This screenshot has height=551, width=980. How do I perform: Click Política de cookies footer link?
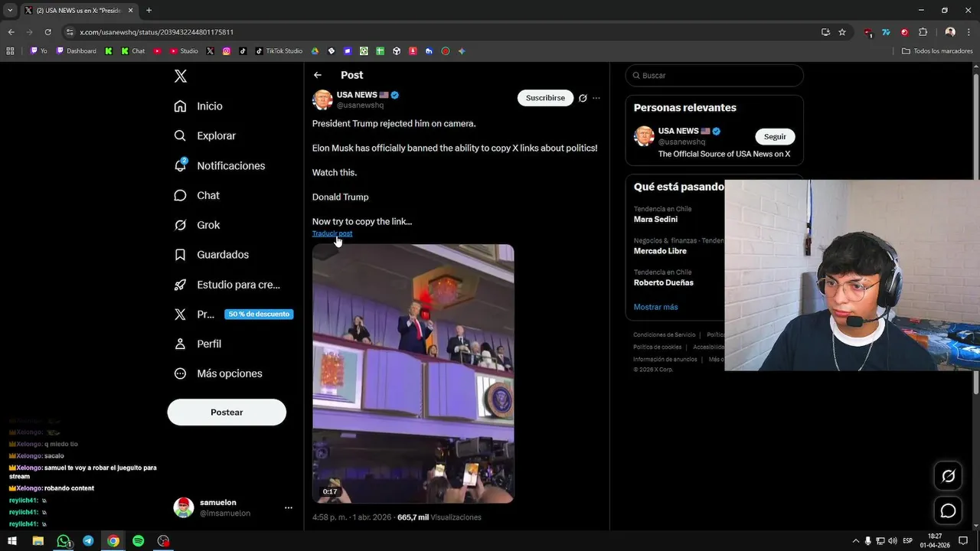tap(657, 347)
